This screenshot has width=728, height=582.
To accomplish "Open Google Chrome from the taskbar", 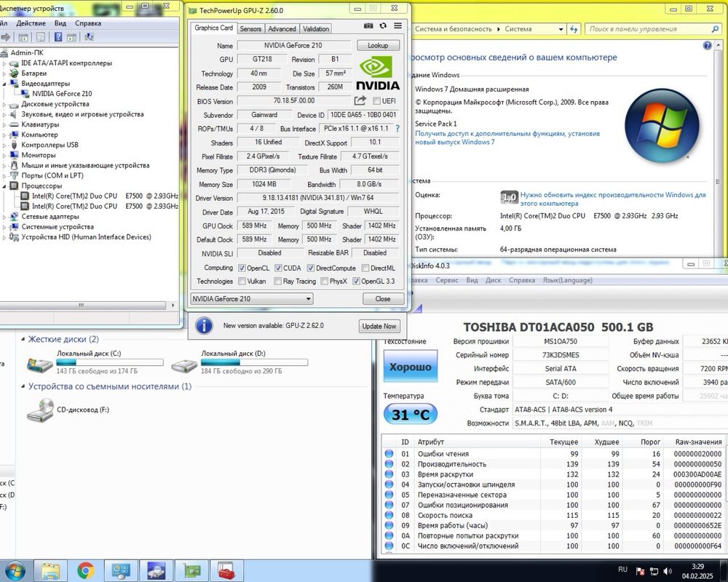I will click(85, 571).
